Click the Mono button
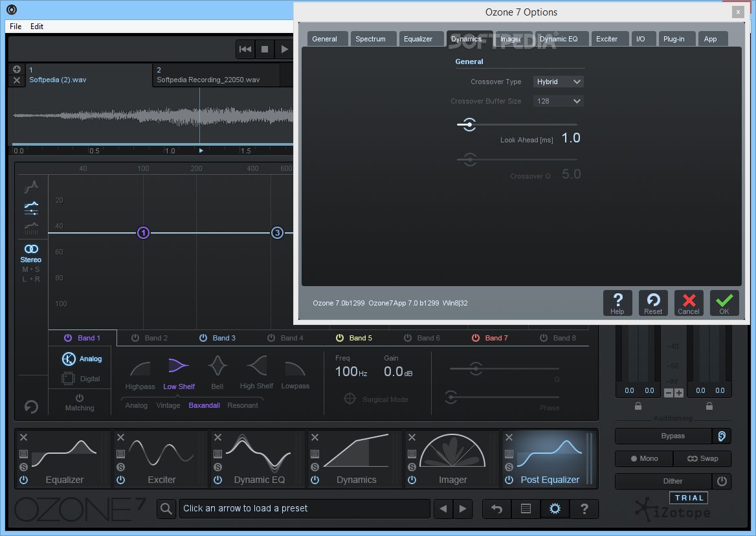The height and width of the screenshot is (536, 756). (x=644, y=458)
